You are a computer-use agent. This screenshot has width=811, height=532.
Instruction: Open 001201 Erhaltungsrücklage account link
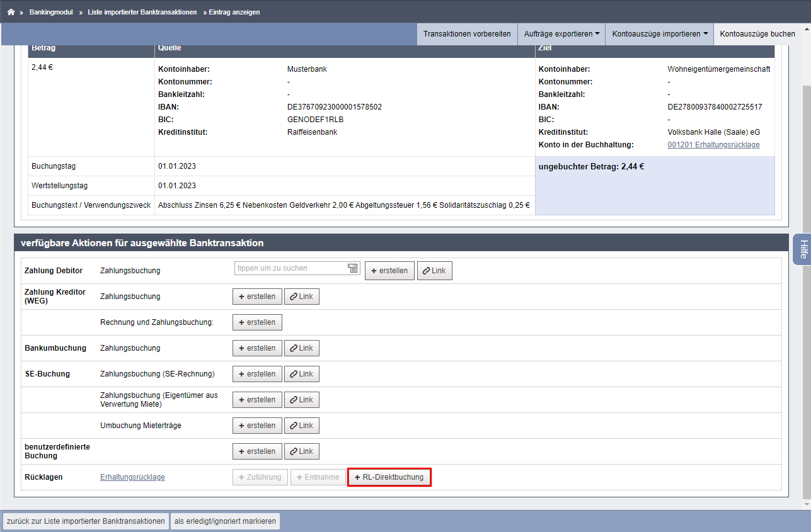click(x=713, y=145)
